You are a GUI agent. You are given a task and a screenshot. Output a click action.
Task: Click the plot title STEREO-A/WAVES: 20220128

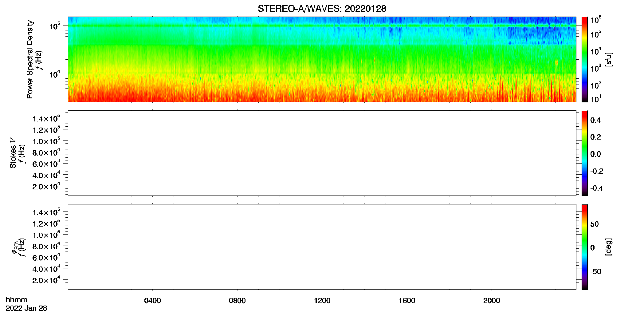click(322, 9)
